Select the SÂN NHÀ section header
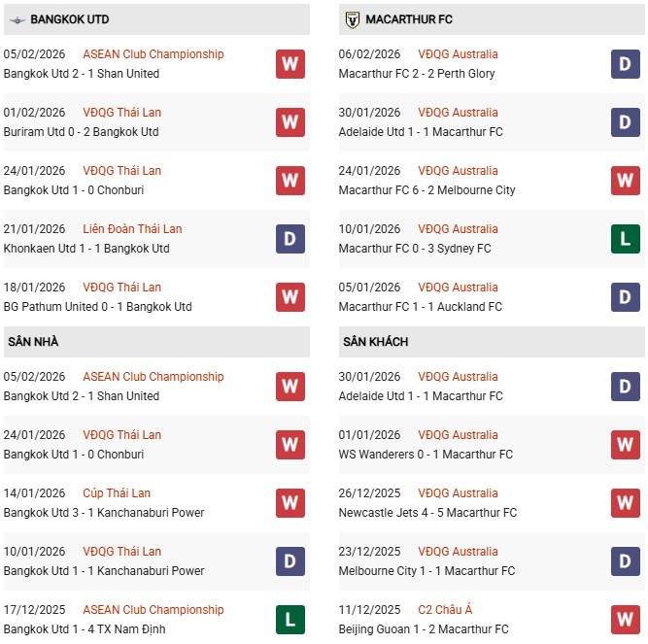 32,342
